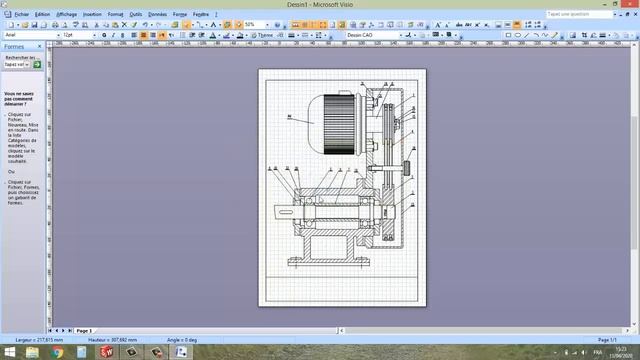This screenshot has height=360, width=640.
Task: Create a new drawing via New icon
Action: [11, 25]
